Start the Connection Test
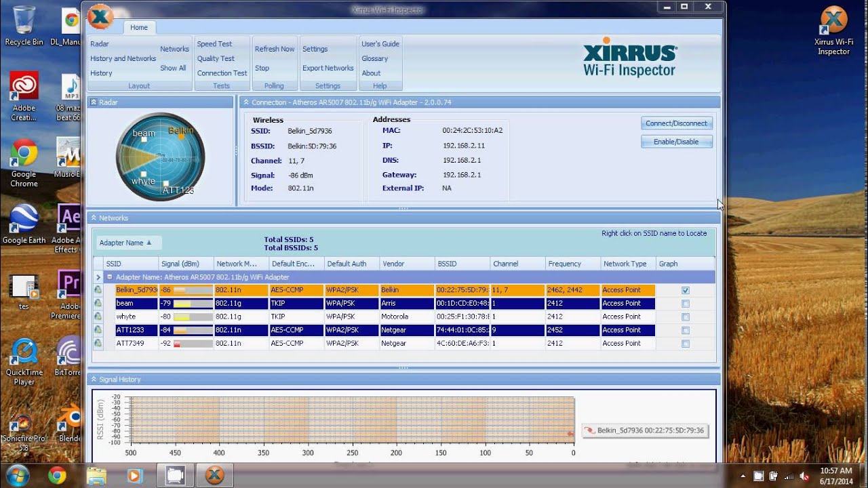Image resolution: width=868 pixels, height=488 pixels. [222, 73]
